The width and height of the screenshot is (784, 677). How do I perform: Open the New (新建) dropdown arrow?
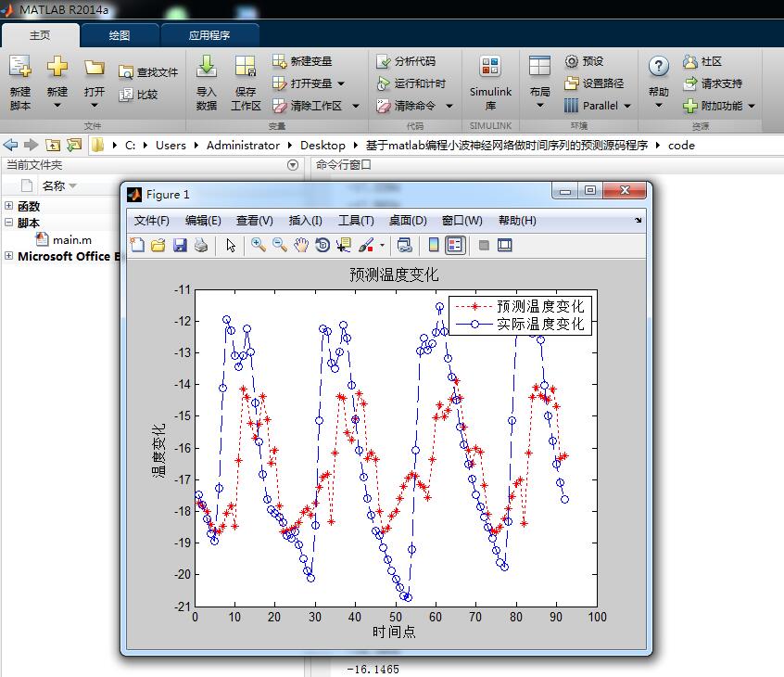coord(57,105)
